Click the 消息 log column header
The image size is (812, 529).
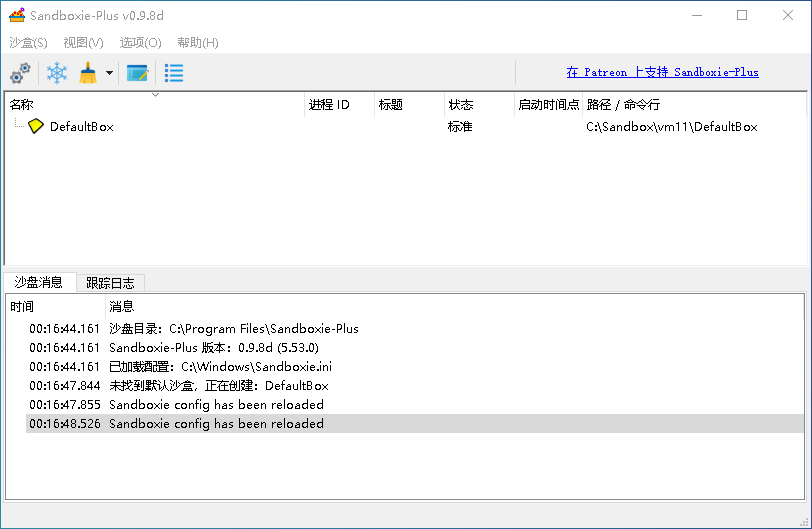[x=455, y=306]
